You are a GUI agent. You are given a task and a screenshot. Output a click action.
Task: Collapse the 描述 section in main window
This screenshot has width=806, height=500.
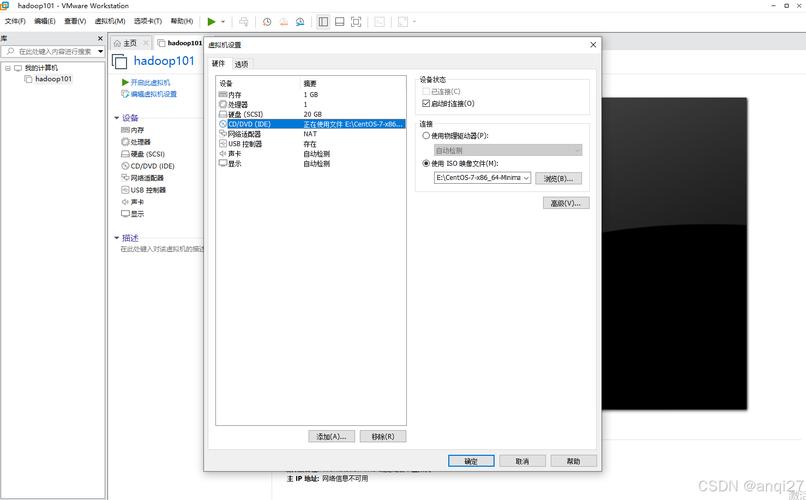click(117, 238)
